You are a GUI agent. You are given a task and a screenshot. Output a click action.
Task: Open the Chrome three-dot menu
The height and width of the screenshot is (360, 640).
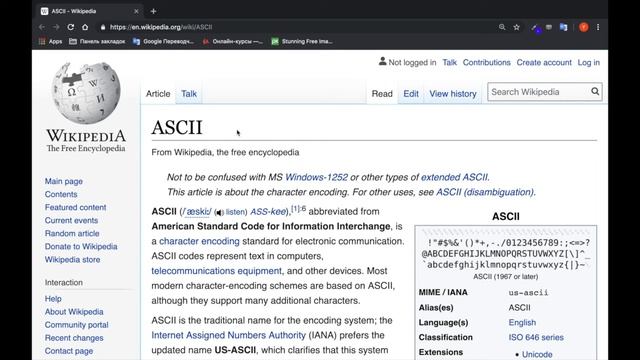[x=598, y=27]
